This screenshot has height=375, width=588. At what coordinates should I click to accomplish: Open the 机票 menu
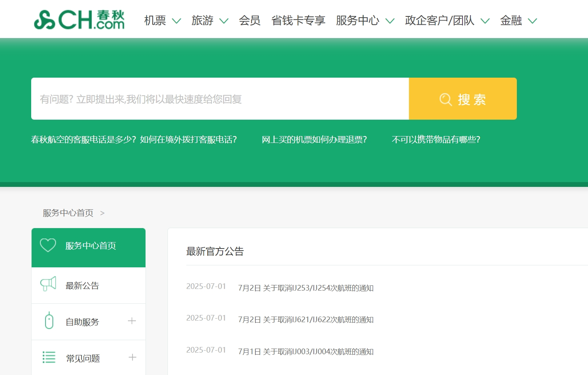pos(155,20)
